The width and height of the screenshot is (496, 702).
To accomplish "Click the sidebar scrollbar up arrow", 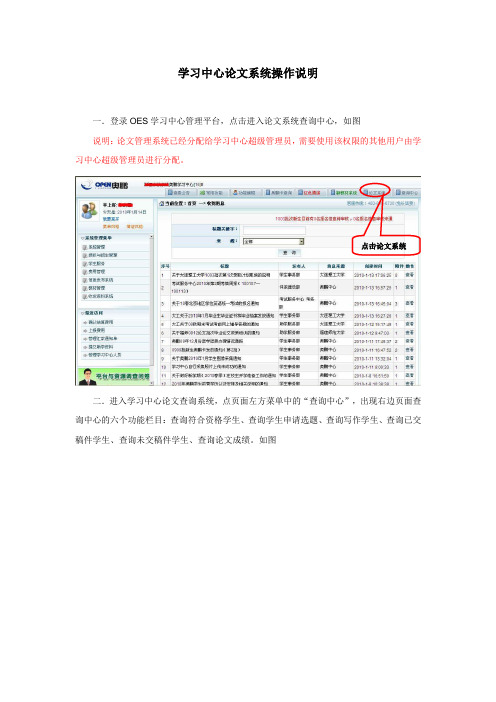I will point(152,237).
